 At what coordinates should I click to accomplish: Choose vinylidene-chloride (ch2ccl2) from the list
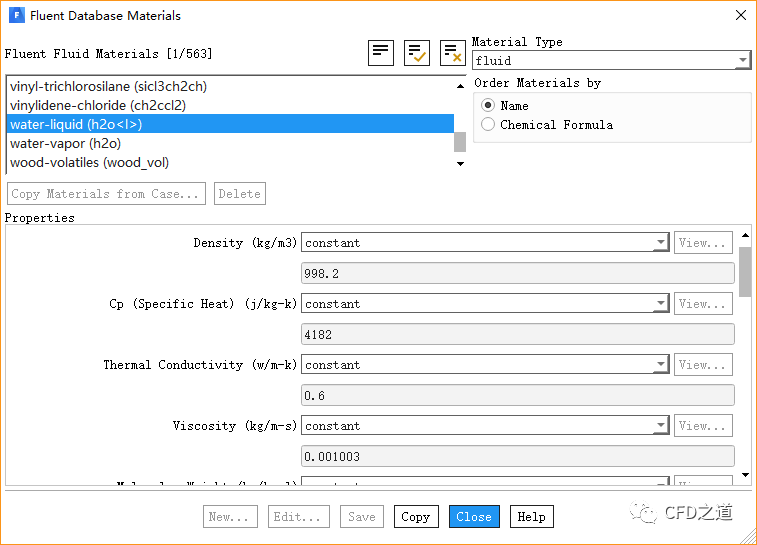click(97, 105)
